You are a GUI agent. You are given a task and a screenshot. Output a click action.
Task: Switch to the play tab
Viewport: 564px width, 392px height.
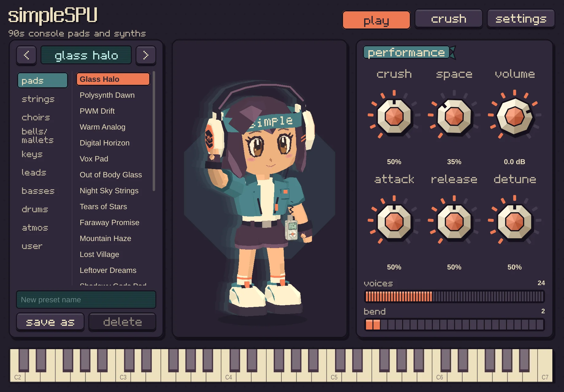[376, 20]
